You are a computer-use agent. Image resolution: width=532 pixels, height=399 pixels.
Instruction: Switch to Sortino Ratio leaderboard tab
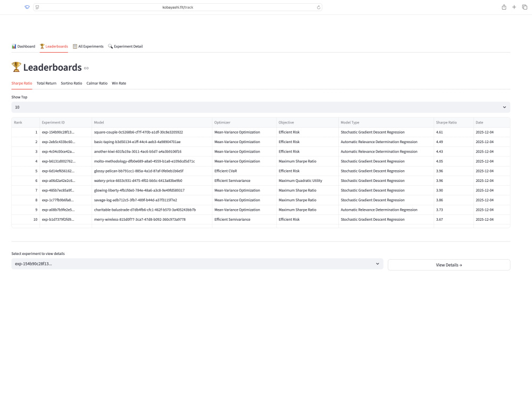71,83
